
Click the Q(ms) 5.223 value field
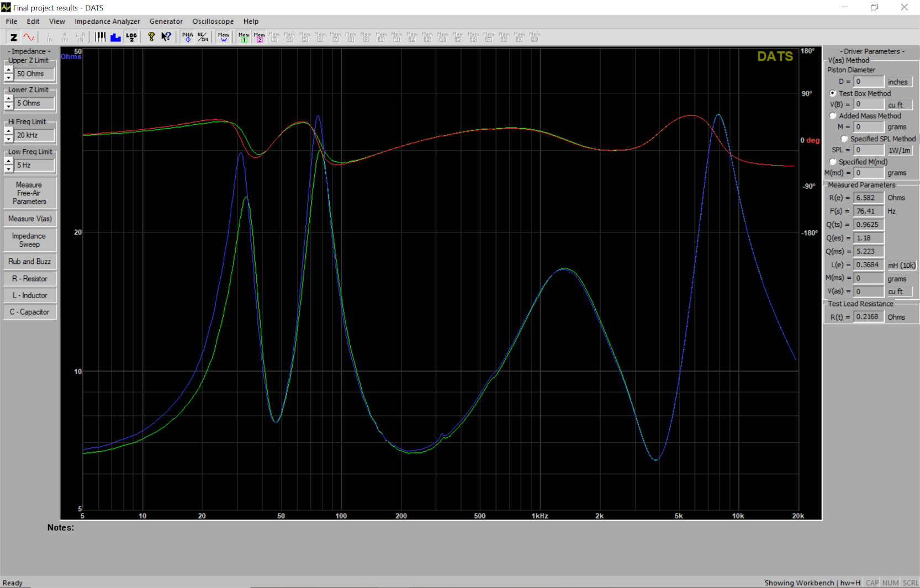click(x=869, y=251)
